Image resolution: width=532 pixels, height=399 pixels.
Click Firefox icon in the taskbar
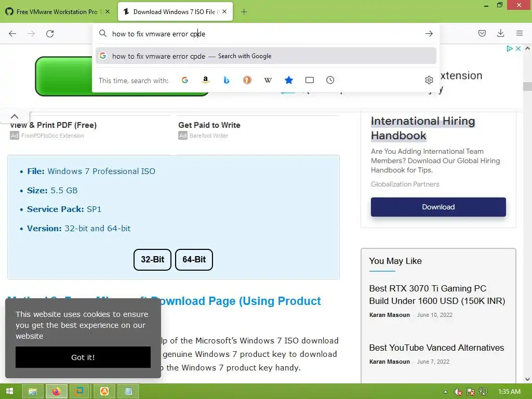point(56,392)
